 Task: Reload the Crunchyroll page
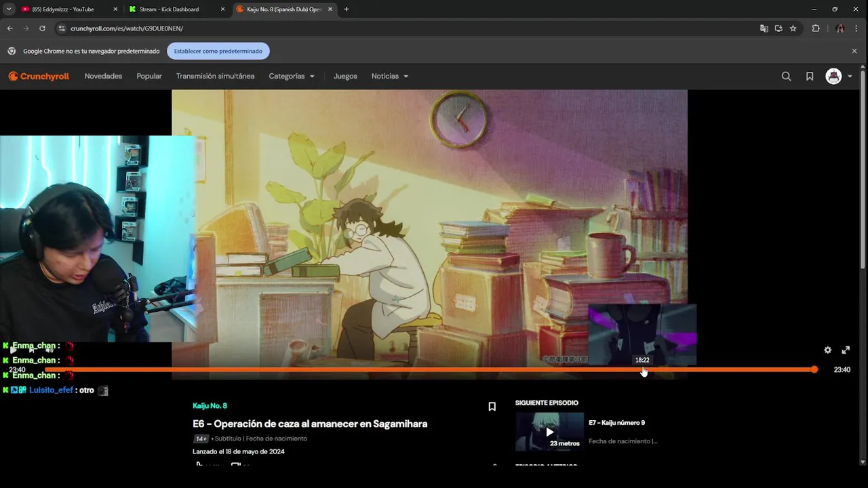pos(42,28)
